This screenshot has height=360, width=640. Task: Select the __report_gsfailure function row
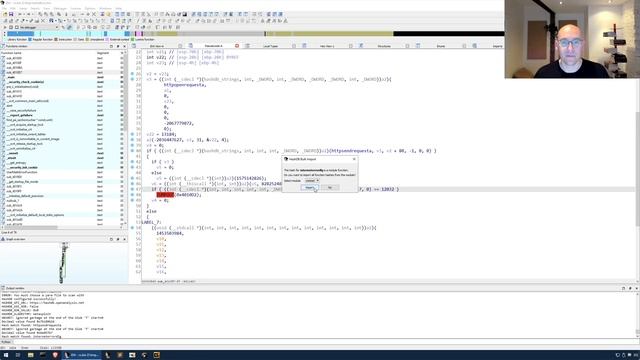click(x=63, y=115)
